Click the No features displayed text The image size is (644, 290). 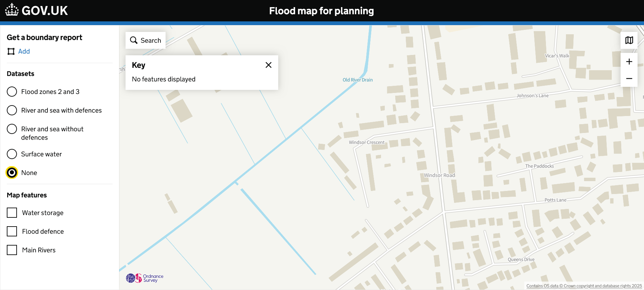tap(164, 79)
